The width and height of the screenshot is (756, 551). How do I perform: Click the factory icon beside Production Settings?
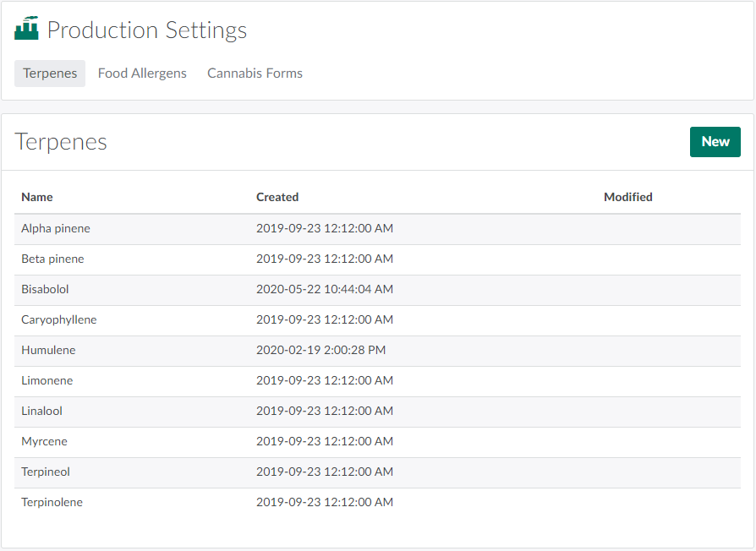pos(26,29)
